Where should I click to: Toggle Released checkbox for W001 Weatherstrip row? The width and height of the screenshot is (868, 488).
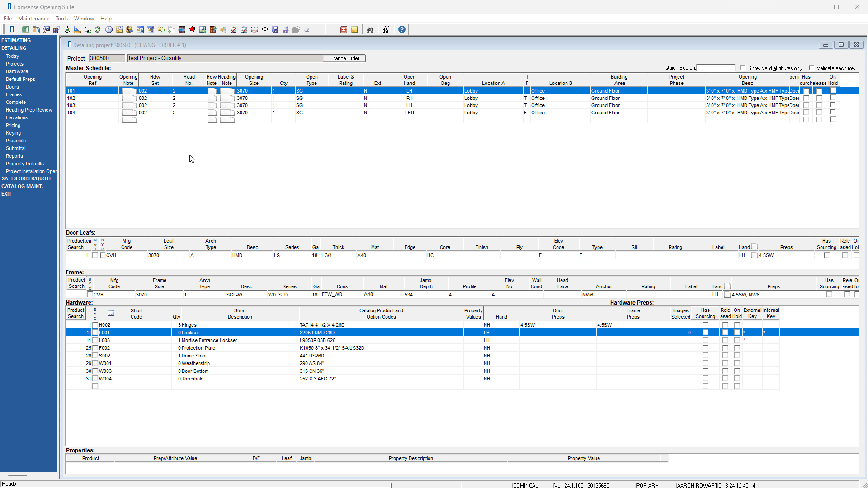tap(725, 363)
